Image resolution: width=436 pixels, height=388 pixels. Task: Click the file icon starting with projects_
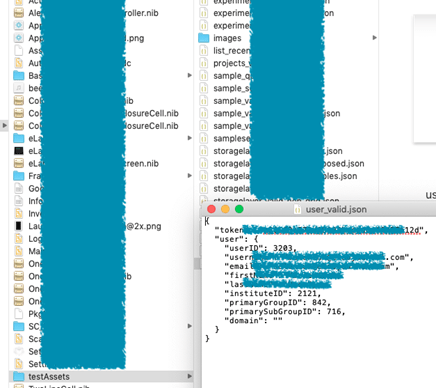click(x=203, y=63)
